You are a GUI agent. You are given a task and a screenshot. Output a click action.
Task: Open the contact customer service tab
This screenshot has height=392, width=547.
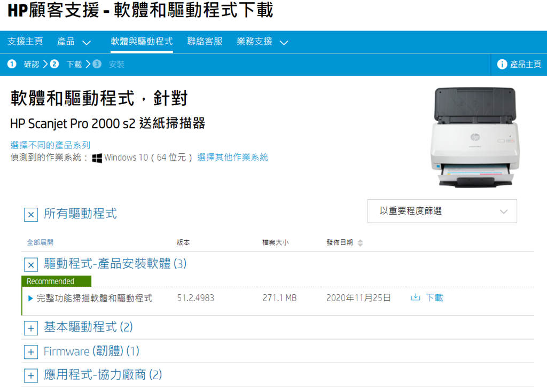205,42
